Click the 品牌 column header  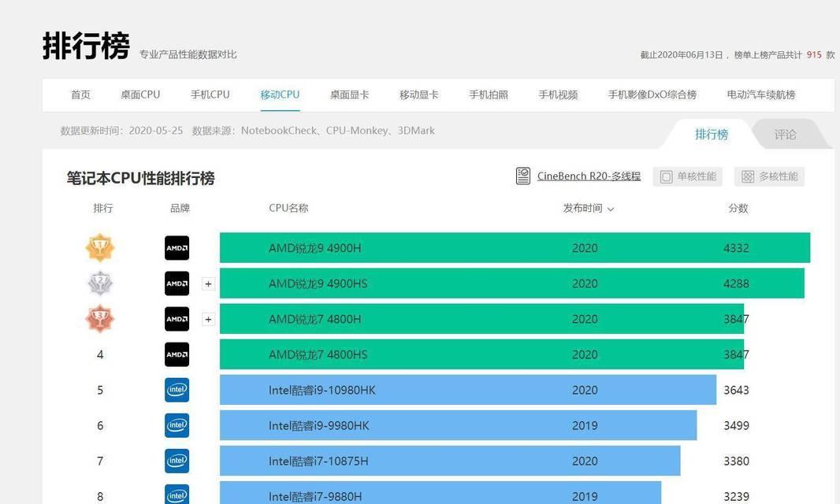click(180, 208)
